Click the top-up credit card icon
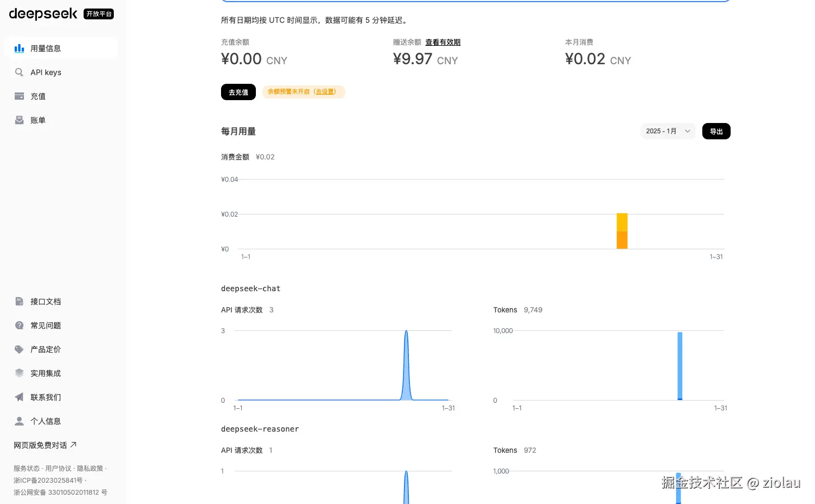 pos(19,96)
